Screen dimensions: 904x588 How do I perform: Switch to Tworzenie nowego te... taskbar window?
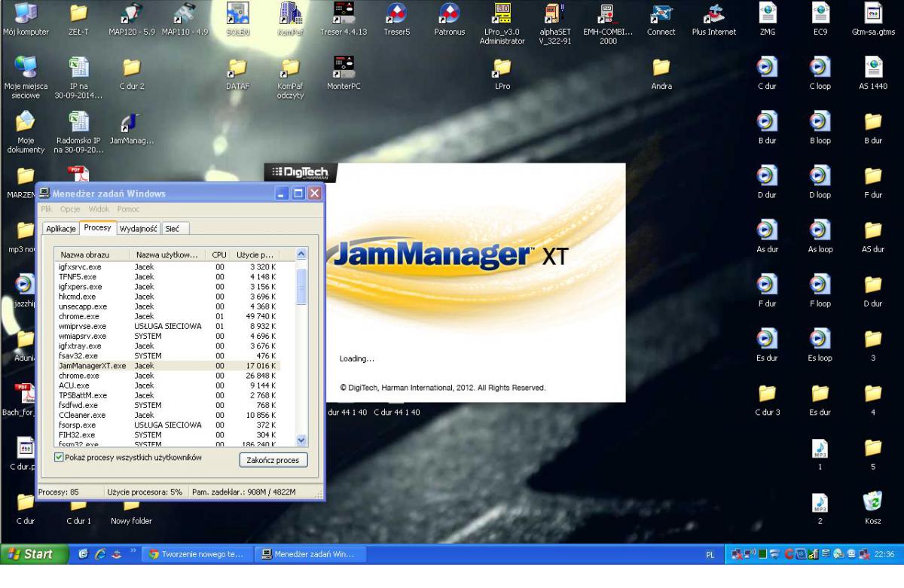tap(196, 556)
